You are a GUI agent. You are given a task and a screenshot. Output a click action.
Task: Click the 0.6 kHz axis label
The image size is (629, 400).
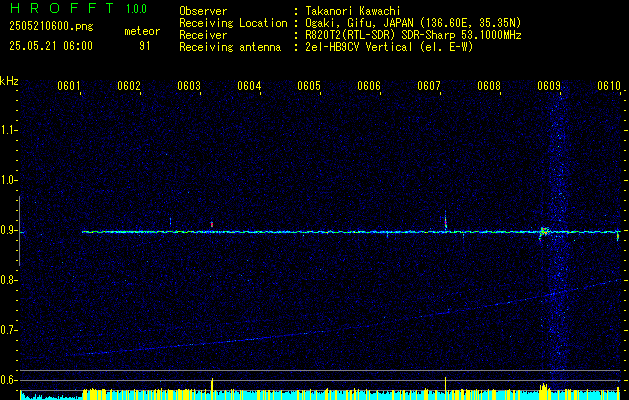coord(8,380)
